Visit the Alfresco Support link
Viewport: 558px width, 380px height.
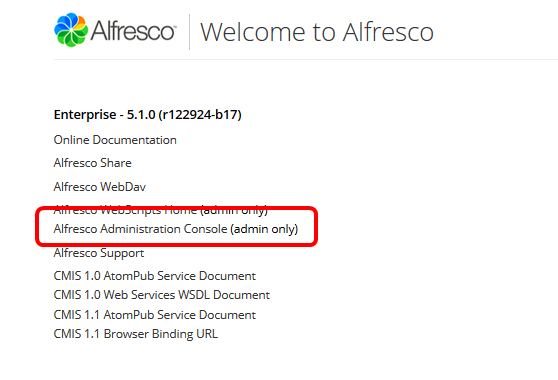[99, 253]
